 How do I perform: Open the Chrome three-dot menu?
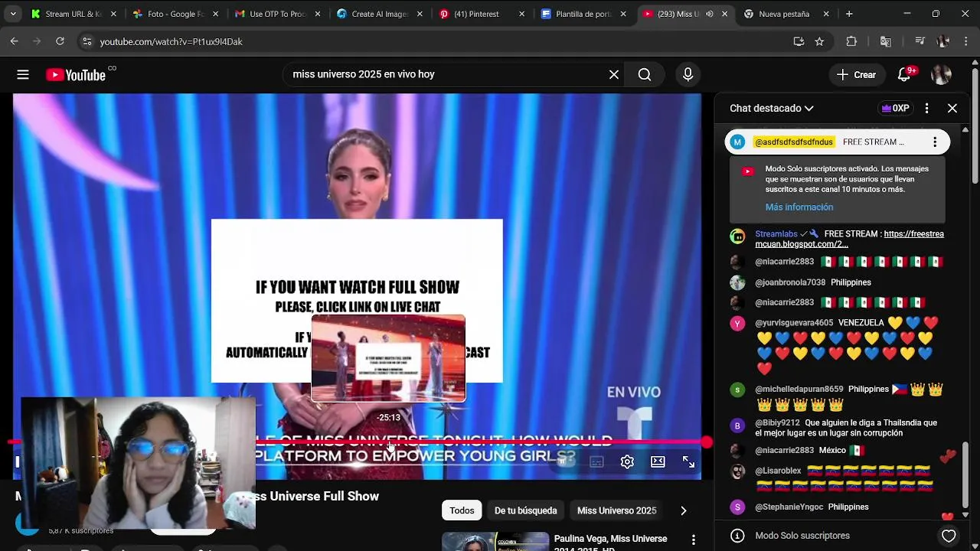[x=965, y=41]
